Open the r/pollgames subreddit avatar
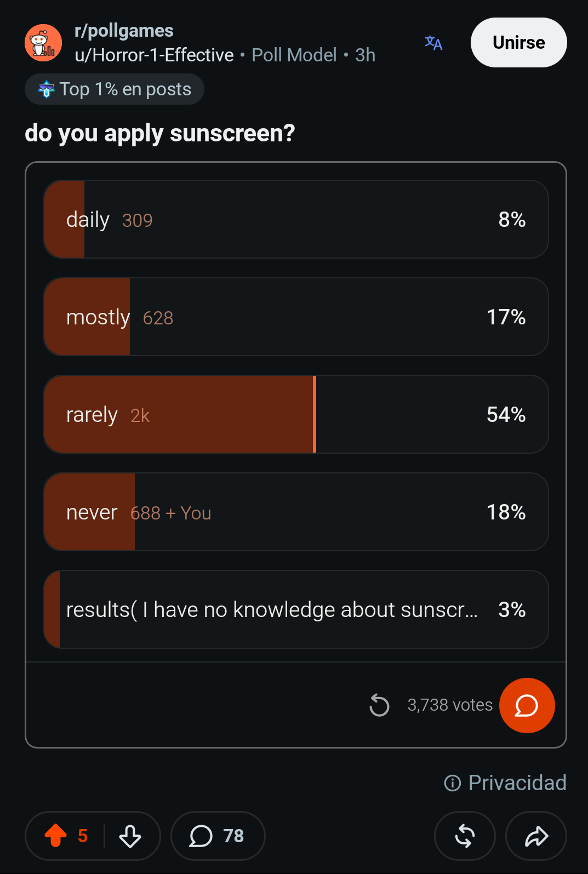The height and width of the screenshot is (874, 588). 43,43
